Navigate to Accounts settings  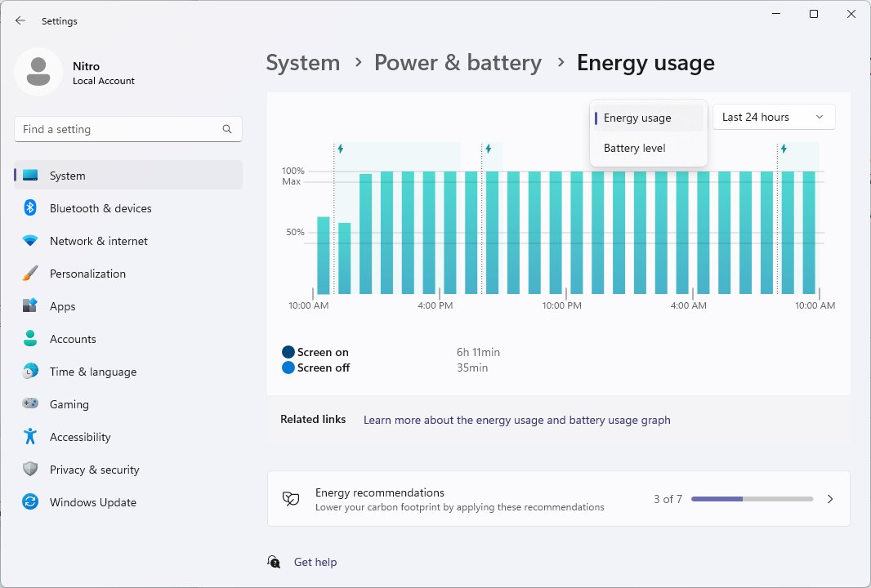(x=128, y=339)
